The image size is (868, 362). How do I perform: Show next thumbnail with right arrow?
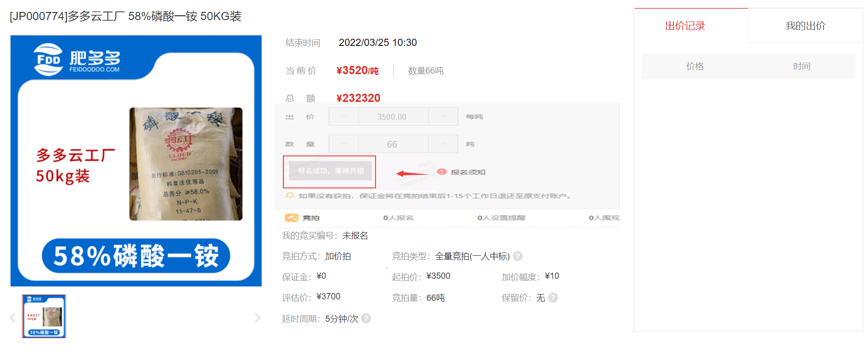[258, 318]
